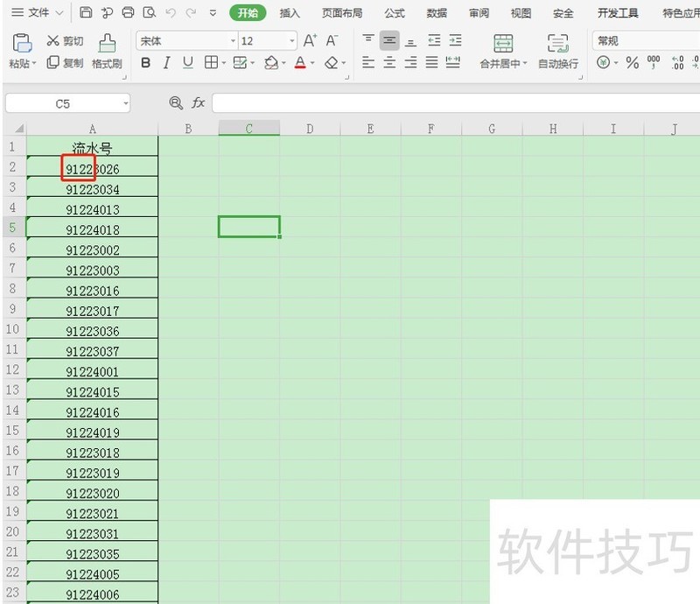Toggle italic formatting
This screenshot has height=604, width=700.
click(x=166, y=63)
